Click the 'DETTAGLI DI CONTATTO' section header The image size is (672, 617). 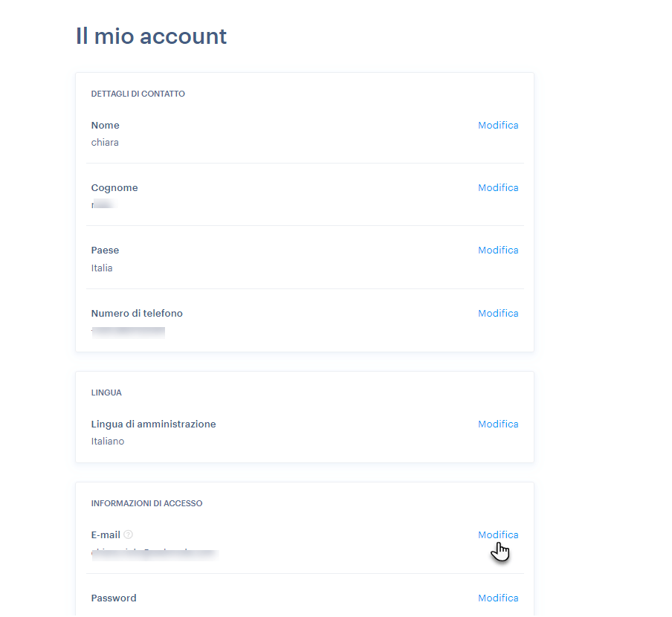click(x=138, y=94)
